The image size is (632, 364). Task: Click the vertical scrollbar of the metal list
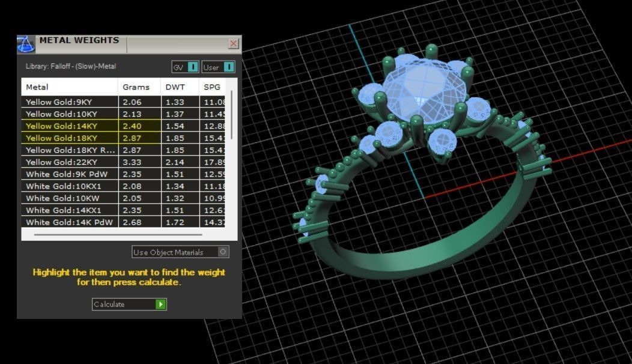(231, 115)
